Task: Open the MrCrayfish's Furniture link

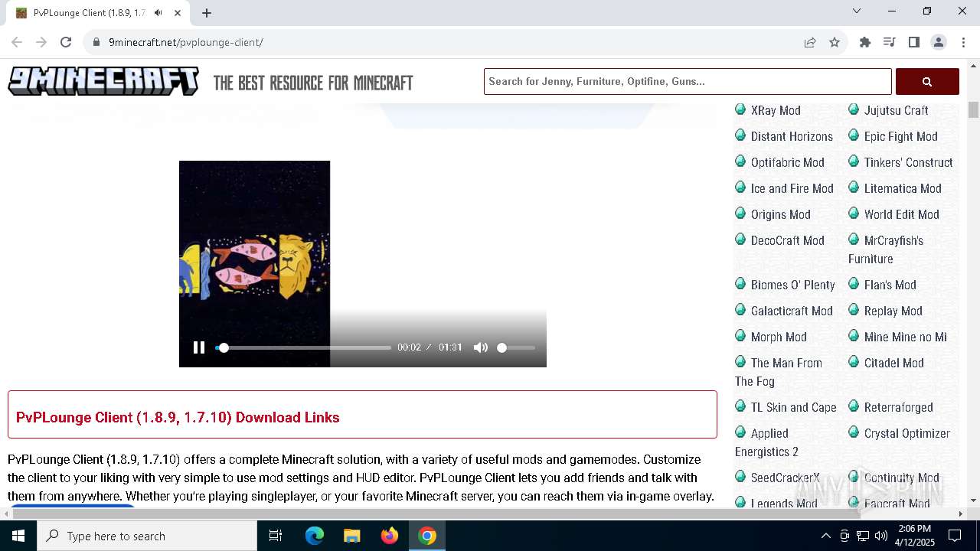Action: click(886, 249)
